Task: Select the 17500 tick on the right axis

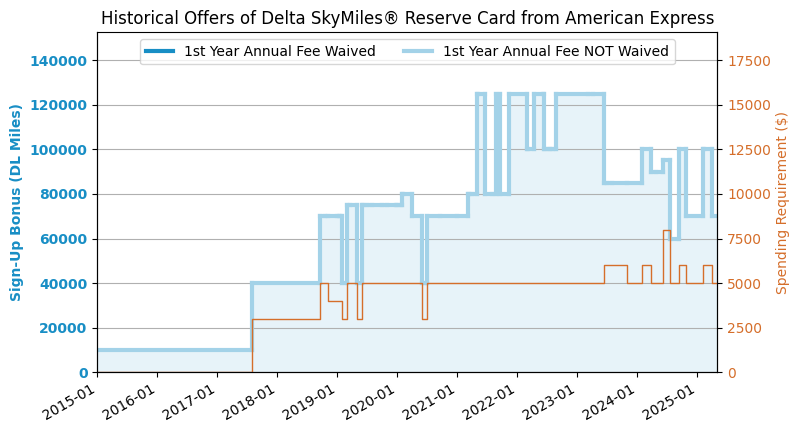Action: click(747, 61)
